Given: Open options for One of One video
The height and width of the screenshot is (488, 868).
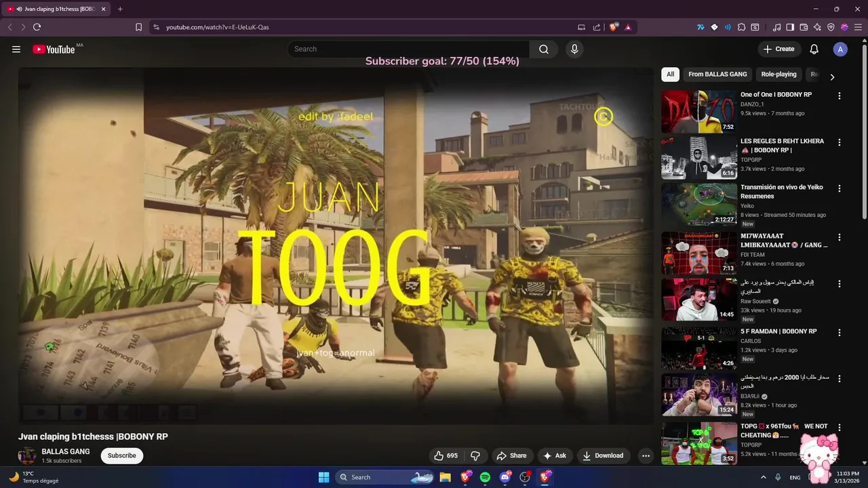Looking at the screenshot, I should click(839, 96).
